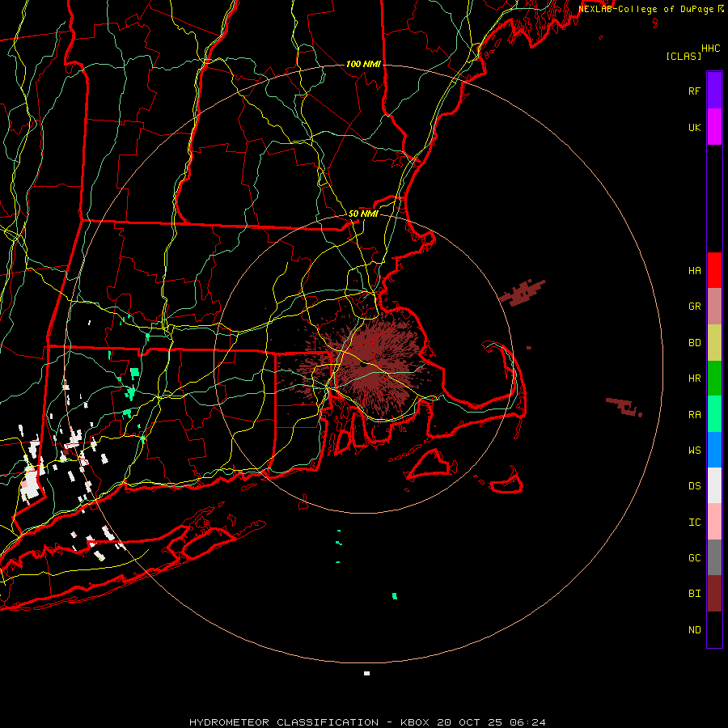Click the radar site center of the BI clutter
728x728 pixels.
coord(365,365)
